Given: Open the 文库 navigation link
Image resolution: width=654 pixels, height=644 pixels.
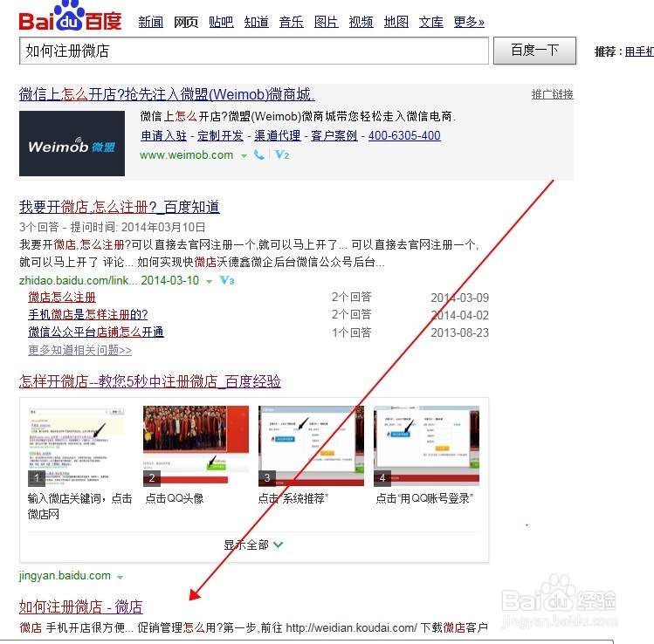Looking at the screenshot, I should click(430, 22).
